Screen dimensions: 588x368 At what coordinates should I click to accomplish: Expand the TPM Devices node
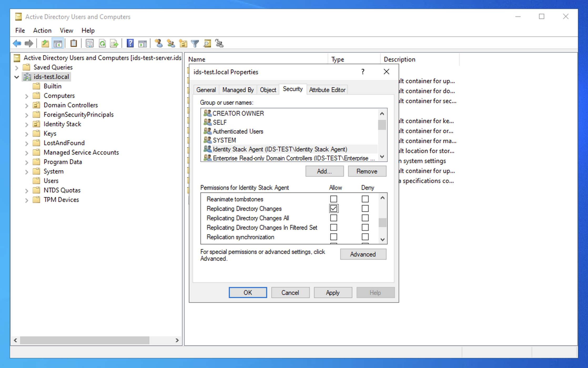(x=27, y=200)
